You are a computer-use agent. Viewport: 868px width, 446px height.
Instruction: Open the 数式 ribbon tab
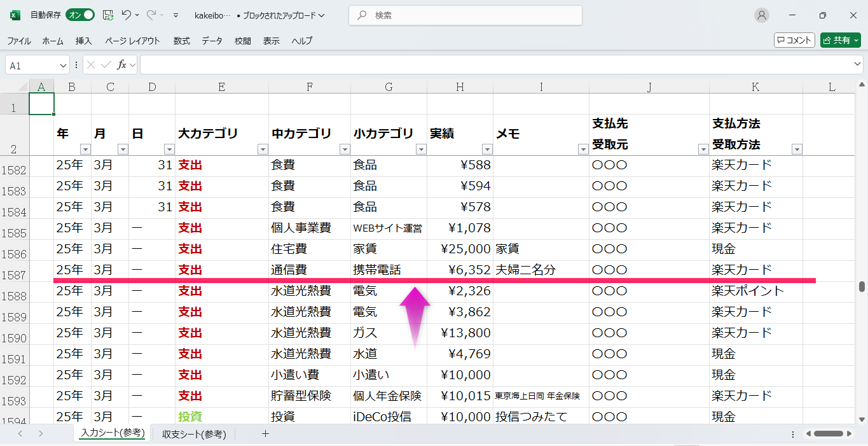[x=181, y=41]
